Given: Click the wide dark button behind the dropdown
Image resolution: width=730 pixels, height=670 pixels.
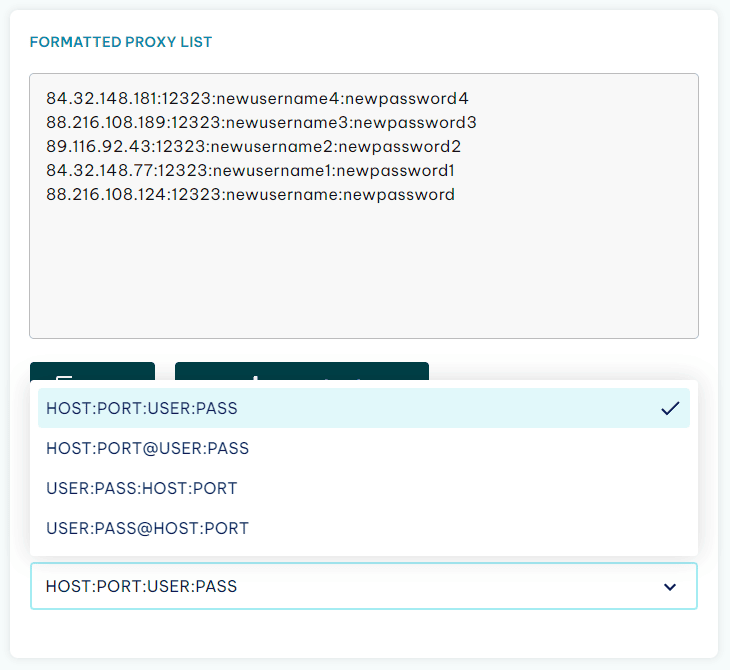Looking at the screenshot, I should pyautogui.click(x=302, y=371).
